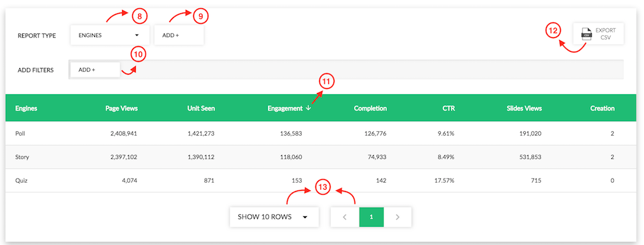Go to the previous page arrow

point(345,217)
